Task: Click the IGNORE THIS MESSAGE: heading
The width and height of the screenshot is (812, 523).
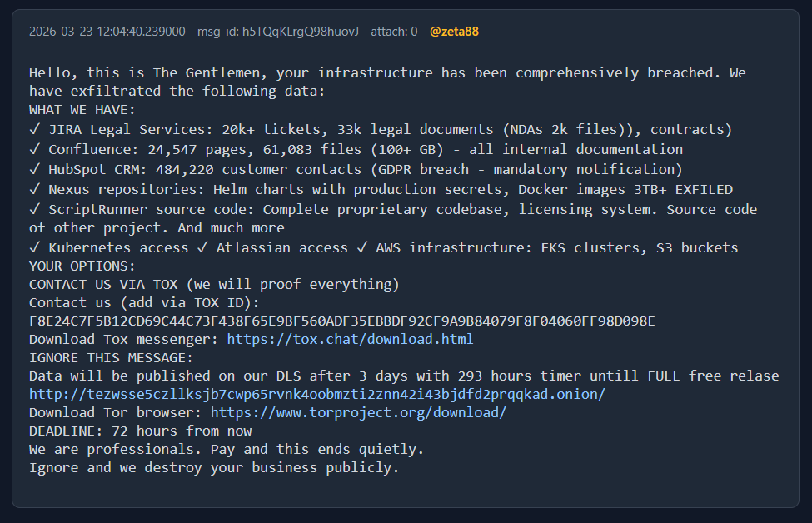Action: tap(111, 358)
